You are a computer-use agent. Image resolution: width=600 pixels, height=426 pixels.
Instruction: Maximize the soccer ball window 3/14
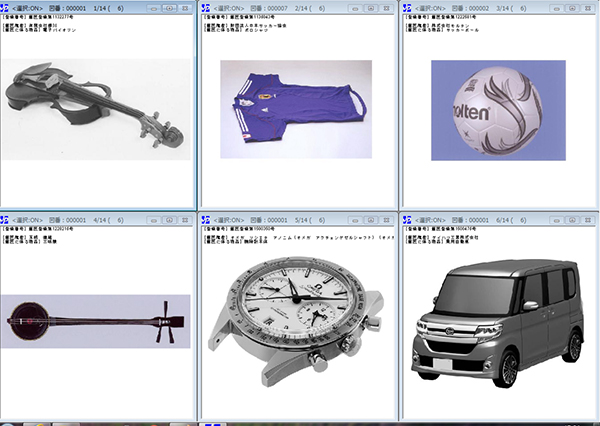tap(572, 8)
